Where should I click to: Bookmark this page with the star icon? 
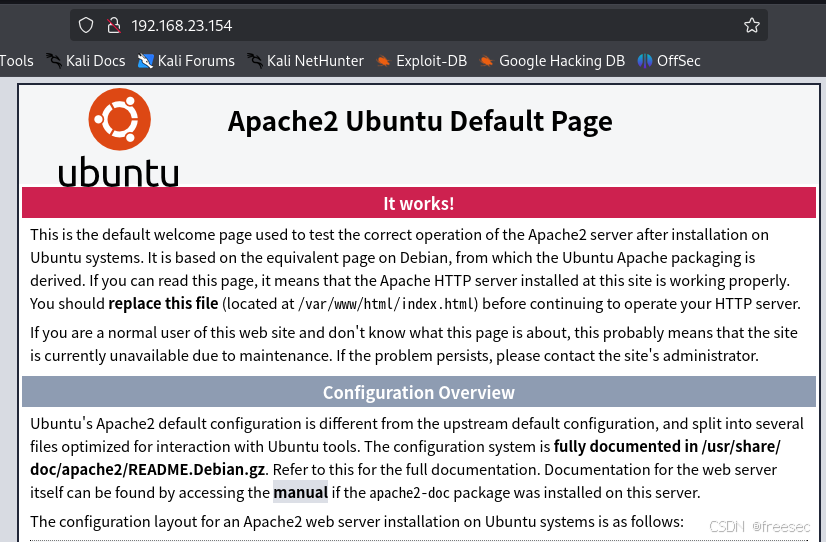(752, 25)
